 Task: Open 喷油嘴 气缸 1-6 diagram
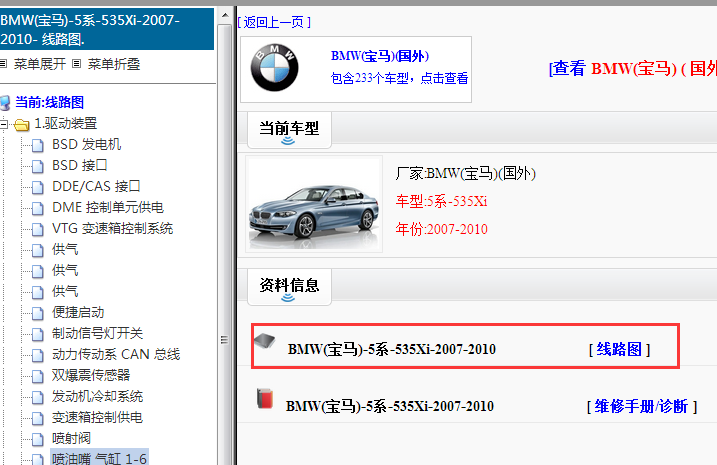coord(99,458)
